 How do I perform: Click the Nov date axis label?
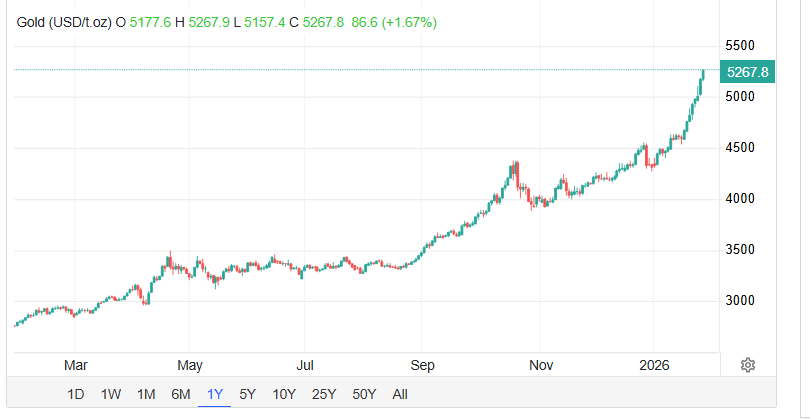[541, 365]
